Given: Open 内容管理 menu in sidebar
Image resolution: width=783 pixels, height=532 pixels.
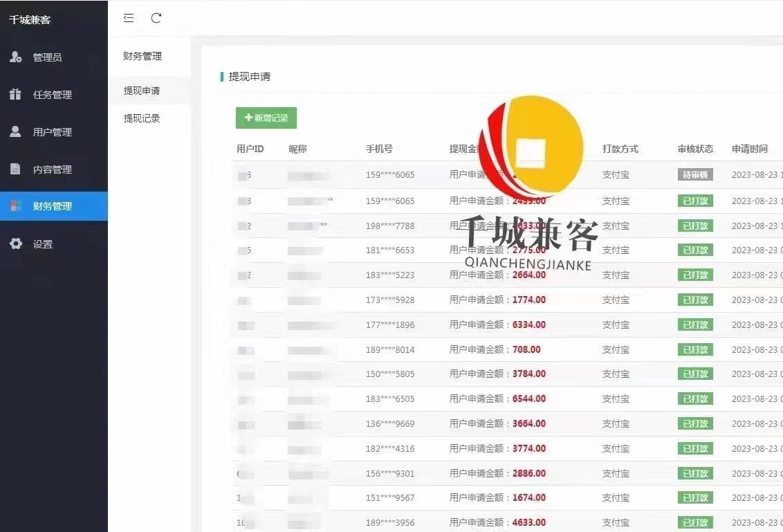Looking at the screenshot, I should point(54,169).
